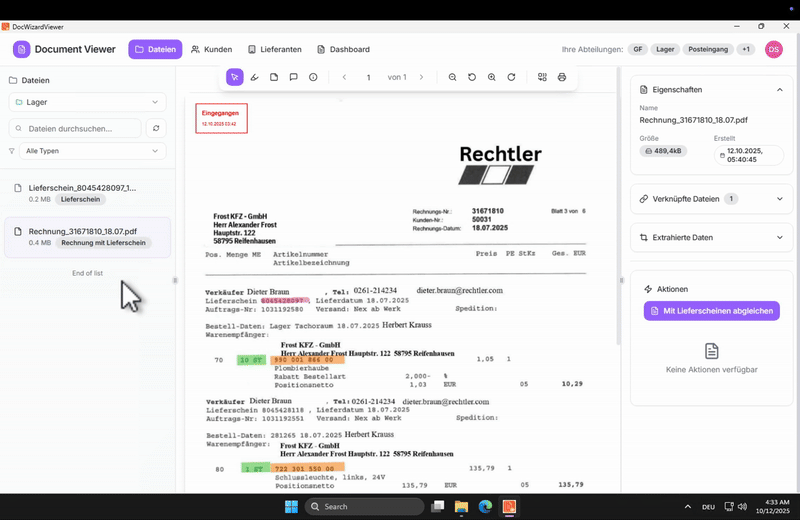Expand the Extrahierte Daten section
Image resolution: width=800 pixels, height=520 pixels.
(779, 238)
